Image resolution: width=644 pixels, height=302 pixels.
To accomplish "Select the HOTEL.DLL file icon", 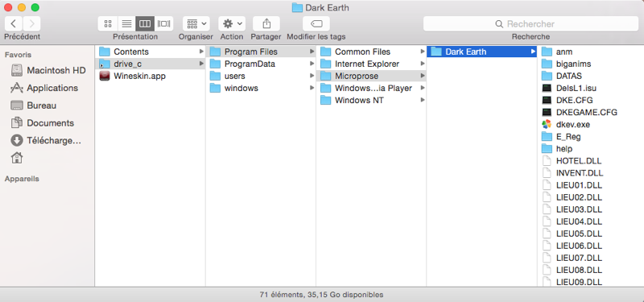I will click(547, 160).
